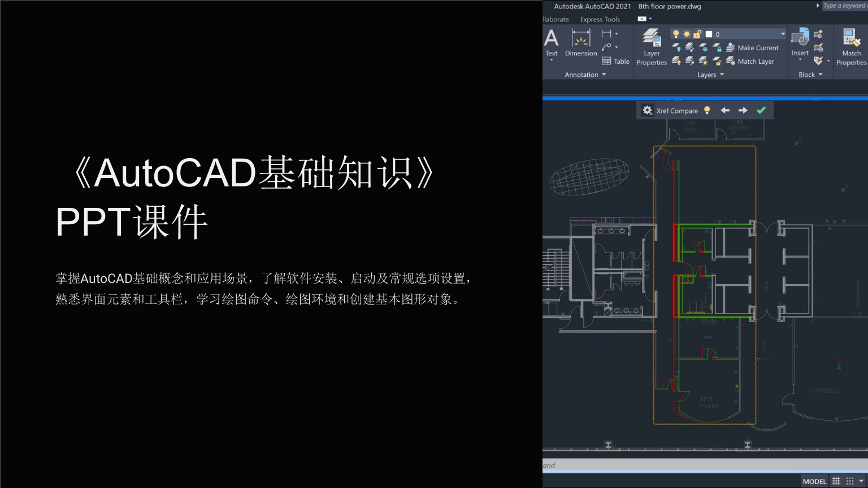Toggle drawing grid display in status bar

(836, 481)
